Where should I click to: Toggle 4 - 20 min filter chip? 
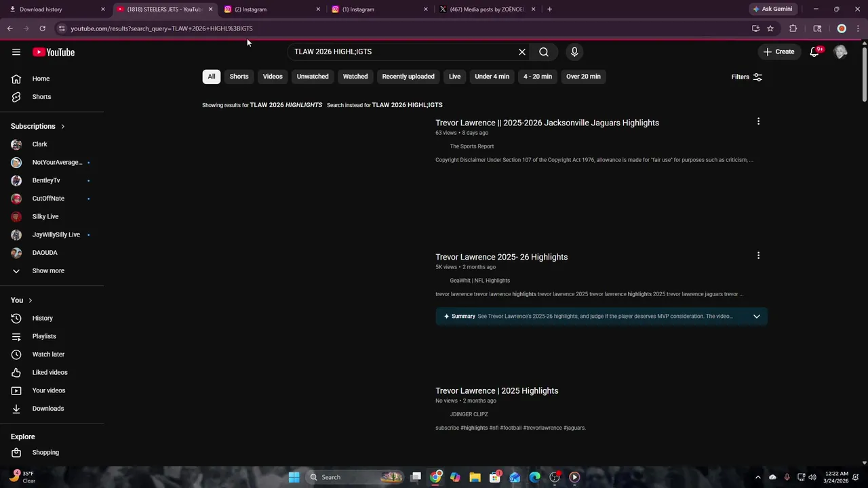point(538,77)
